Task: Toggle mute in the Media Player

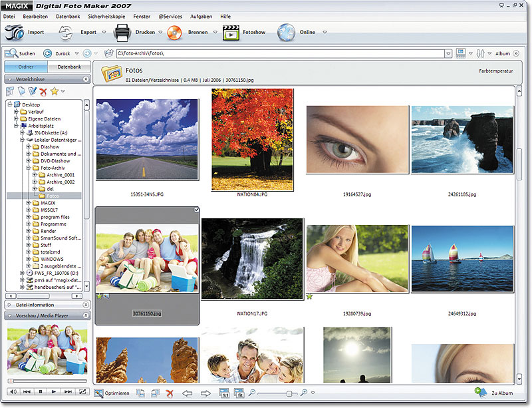Action: pyautogui.click(x=13, y=391)
